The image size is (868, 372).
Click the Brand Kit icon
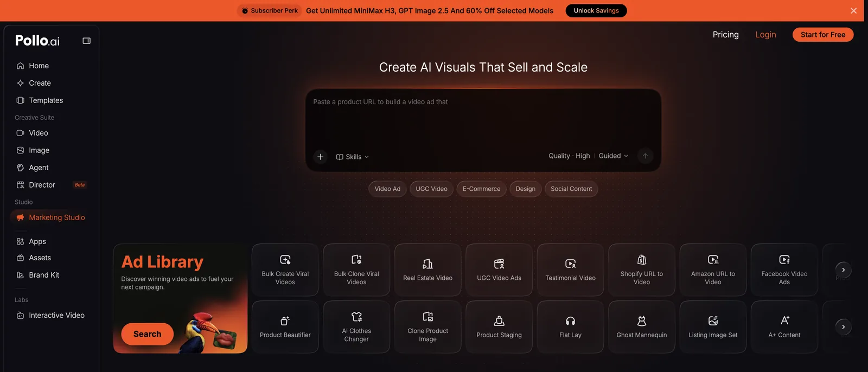tap(20, 275)
